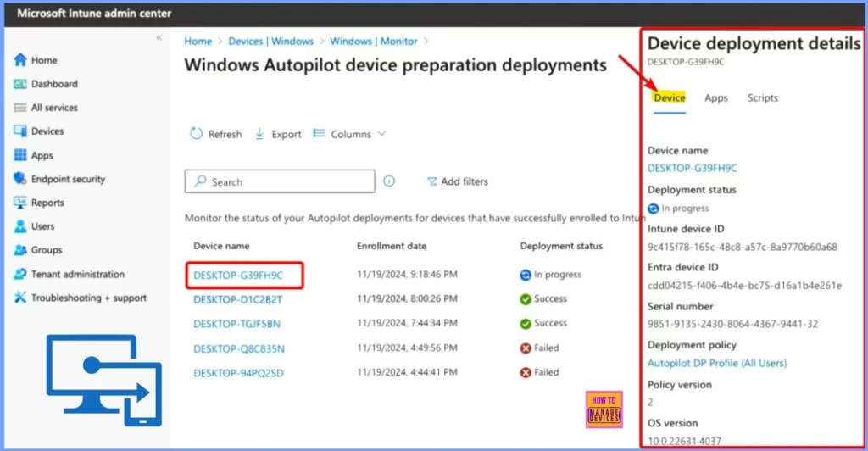Click the Tenant administration icon

(20, 274)
